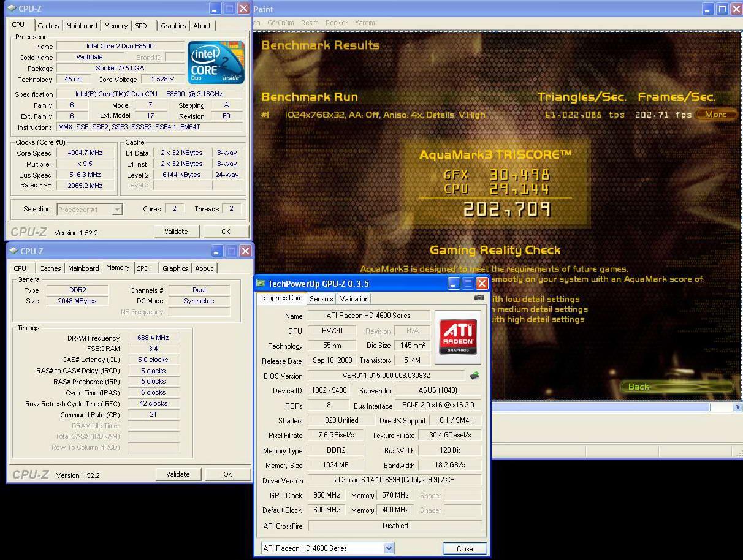This screenshot has height=560, width=743.
Task: Open Memory tab in CPU-Z processor window
Action: (x=116, y=26)
